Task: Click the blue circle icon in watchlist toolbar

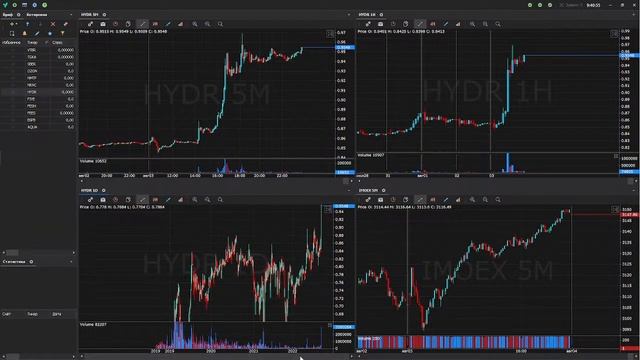Action: point(50,33)
